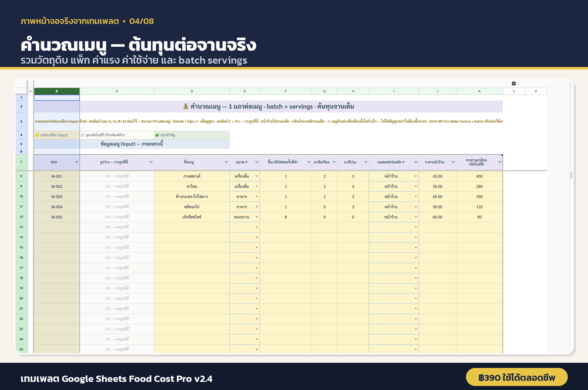Viewport: 588px width, 390px height.
Task: Click the M-003 SKU cell
Action: tap(57, 197)
